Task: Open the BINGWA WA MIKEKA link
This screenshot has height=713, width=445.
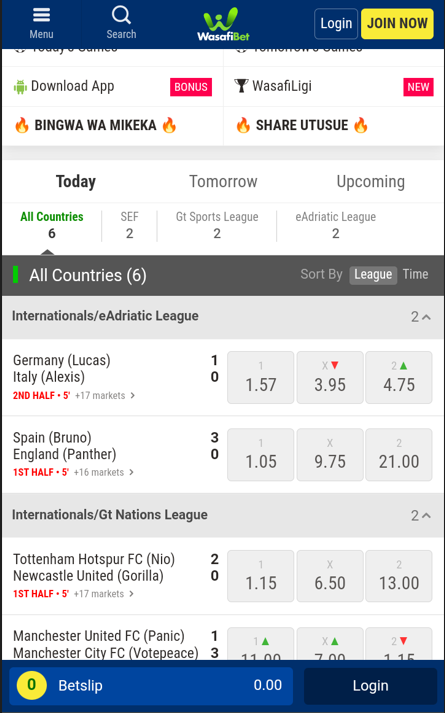Action: pyautogui.click(x=95, y=126)
